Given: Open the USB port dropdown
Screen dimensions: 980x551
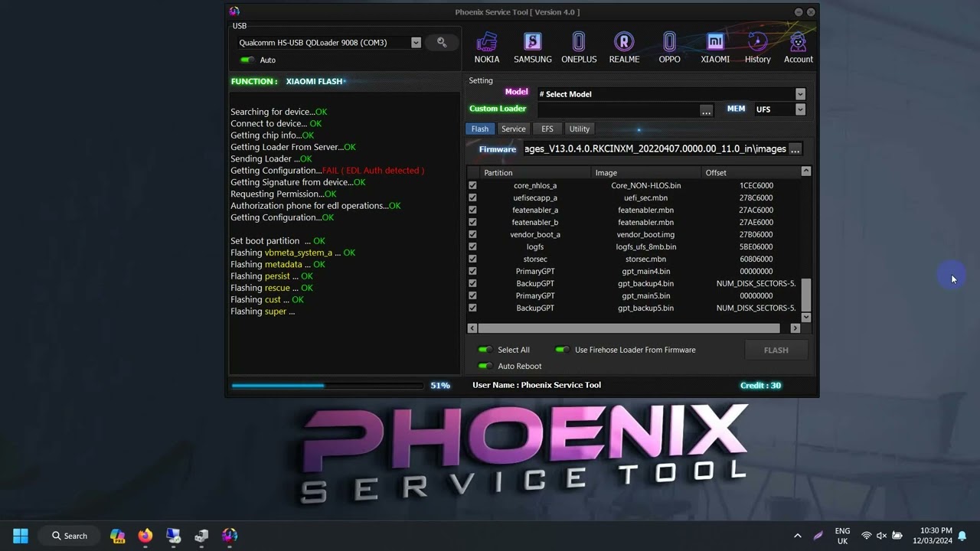Looking at the screenshot, I should [x=416, y=43].
